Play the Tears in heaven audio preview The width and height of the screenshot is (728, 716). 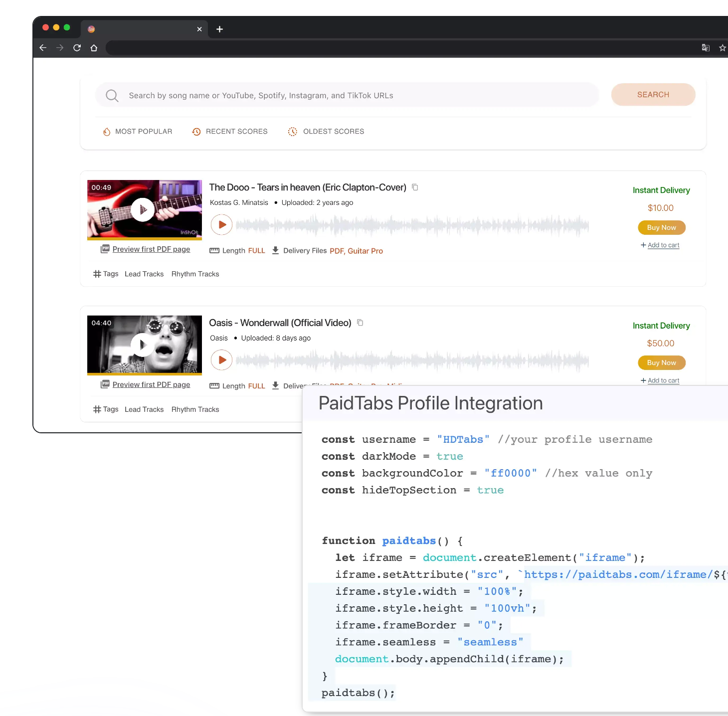pyautogui.click(x=222, y=225)
